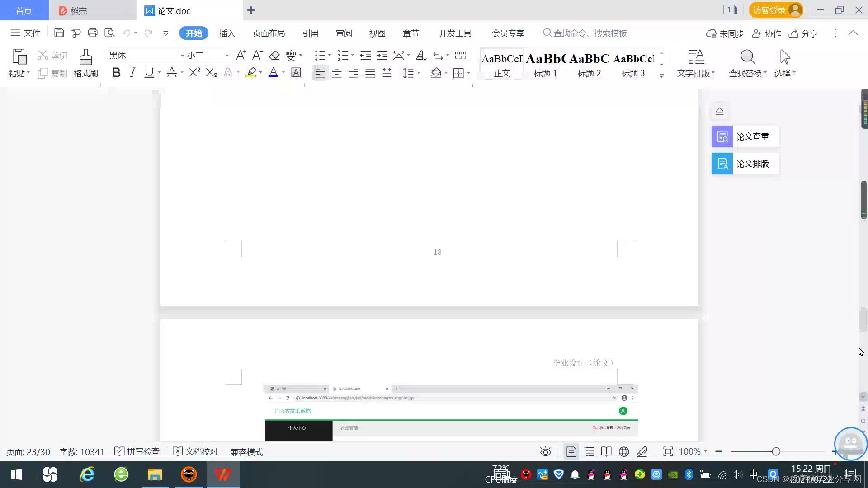Click the superscript icon

pyautogui.click(x=194, y=73)
